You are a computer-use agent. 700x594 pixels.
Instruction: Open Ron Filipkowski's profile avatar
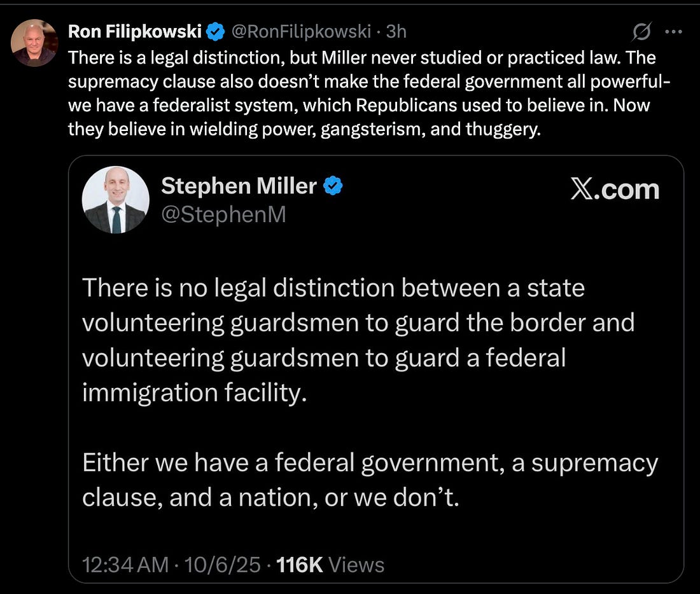(x=34, y=43)
